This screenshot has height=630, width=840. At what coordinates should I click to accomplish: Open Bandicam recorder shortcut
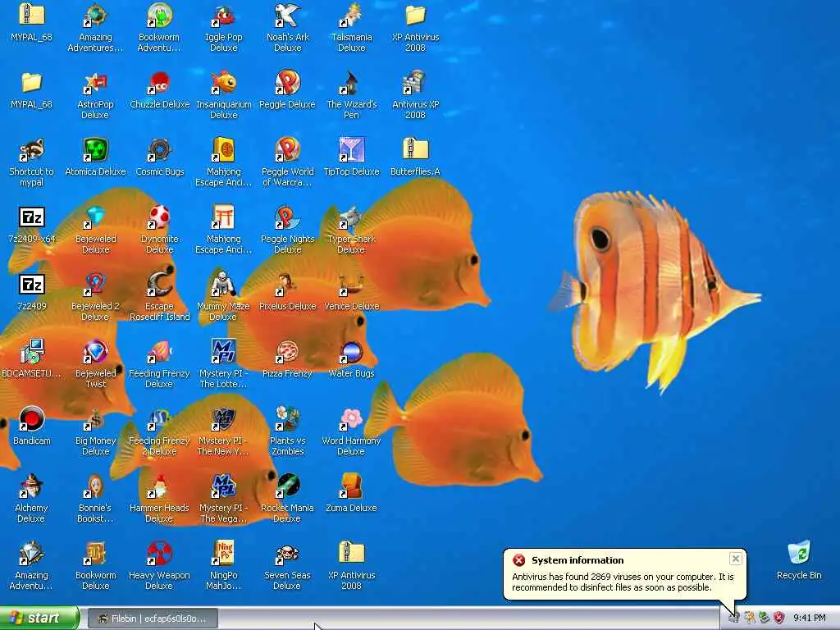pyautogui.click(x=32, y=419)
